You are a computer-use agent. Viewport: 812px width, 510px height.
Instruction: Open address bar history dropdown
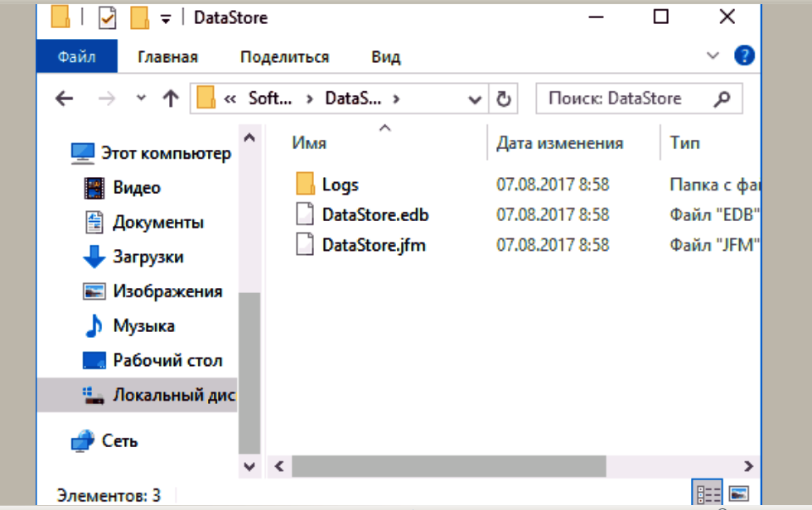[x=475, y=99]
